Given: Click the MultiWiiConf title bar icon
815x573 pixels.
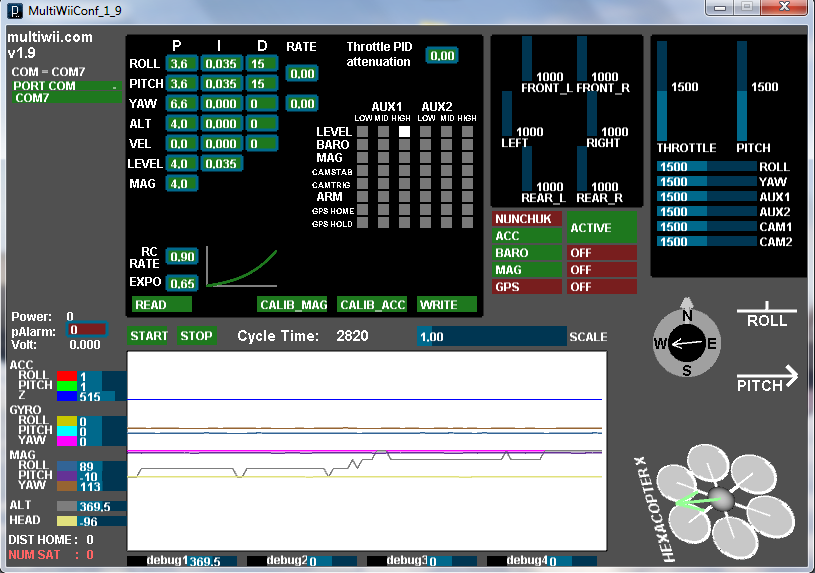Looking at the screenshot, I should click(x=15, y=9).
